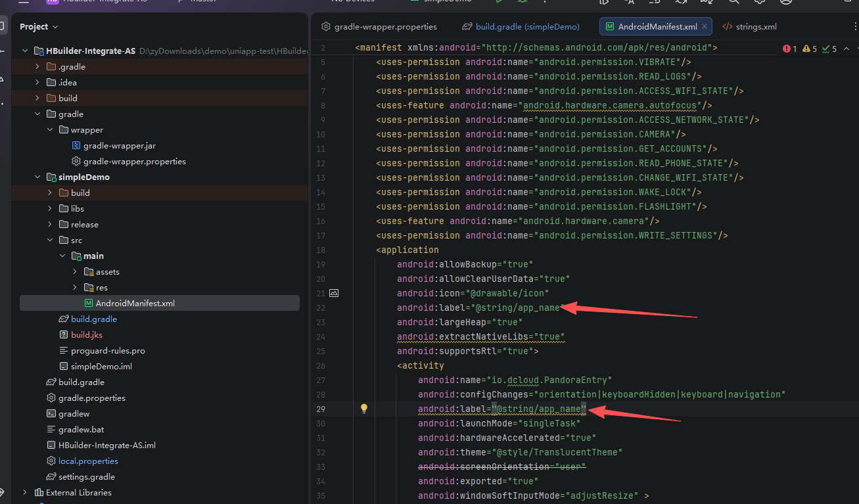Click the image preview gutter icon on line 21
This screenshot has height=504, width=859.
[334, 293]
